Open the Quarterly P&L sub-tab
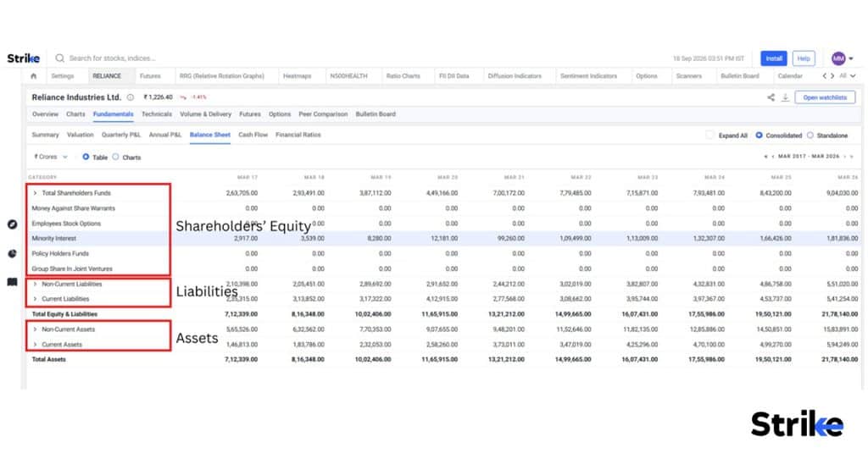Viewport: 868px width, 459px height. (x=121, y=135)
